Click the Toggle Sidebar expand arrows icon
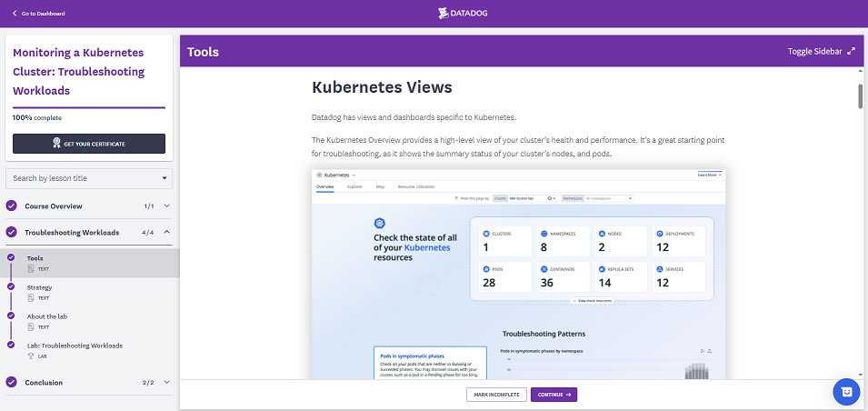Viewport: 868px width, 411px height. (852, 52)
